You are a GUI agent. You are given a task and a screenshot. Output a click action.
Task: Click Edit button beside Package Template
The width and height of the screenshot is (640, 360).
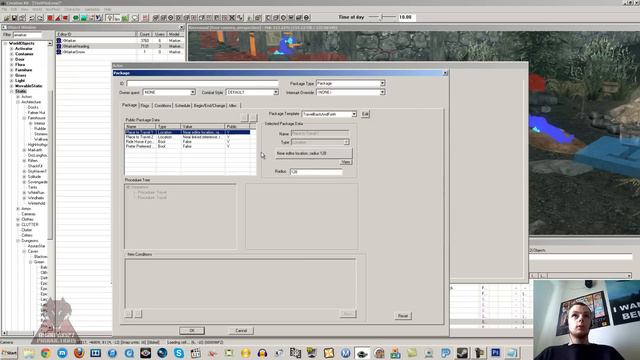pos(365,114)
